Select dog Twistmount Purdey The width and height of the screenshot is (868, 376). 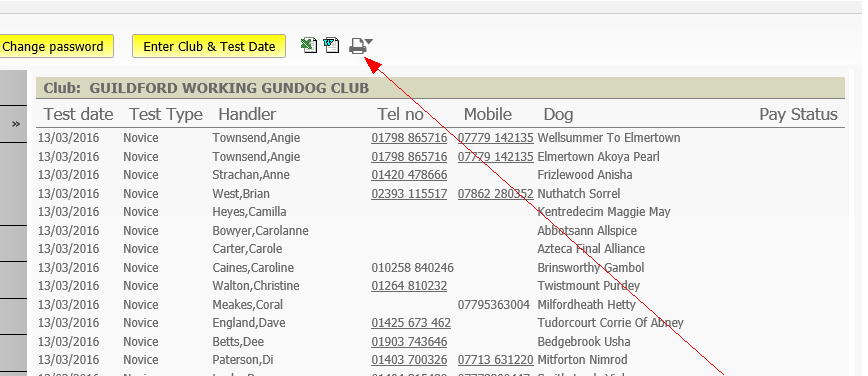click(x=589, y=286)
